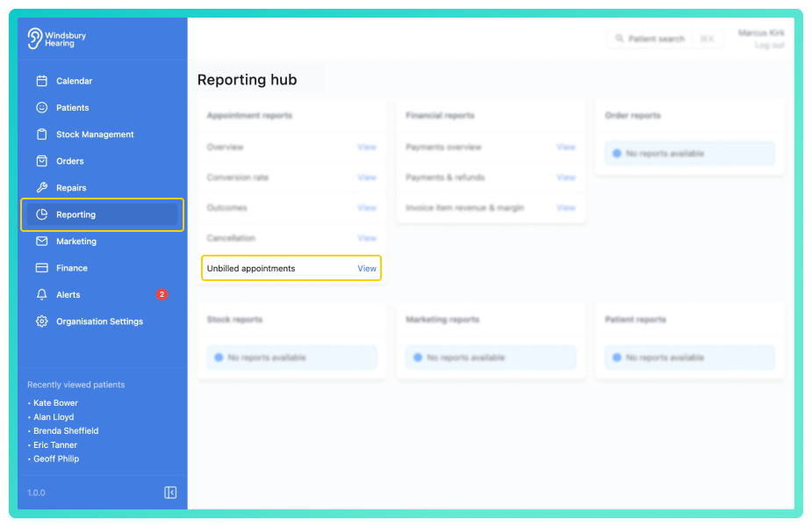Go to the Calendar menu item
The image size is (812, 527).
point(102,81)
